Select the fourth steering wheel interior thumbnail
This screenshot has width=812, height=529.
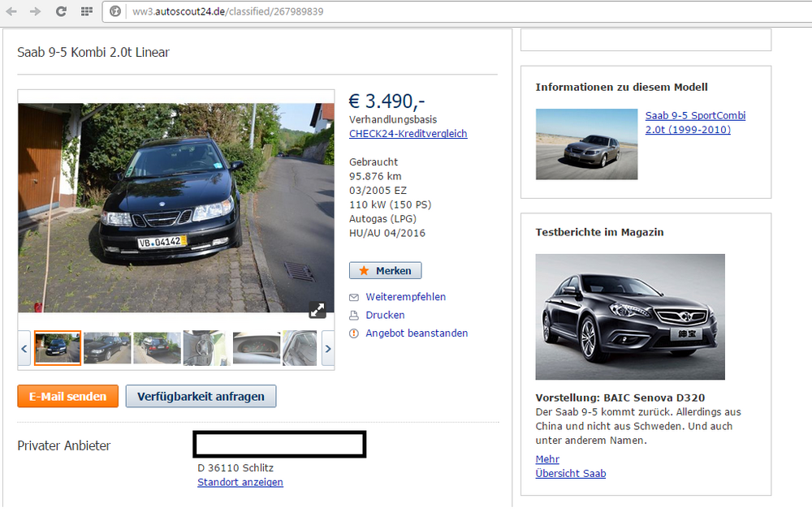pyautogui.click(x=206, y=348)
